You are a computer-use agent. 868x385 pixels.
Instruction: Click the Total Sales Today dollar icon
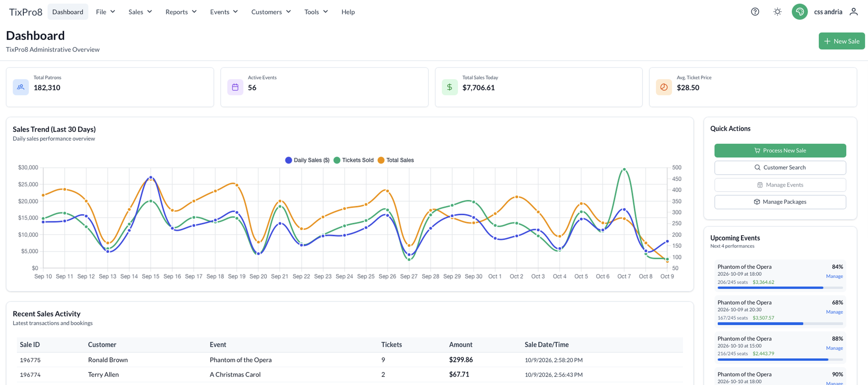point(449,87)
